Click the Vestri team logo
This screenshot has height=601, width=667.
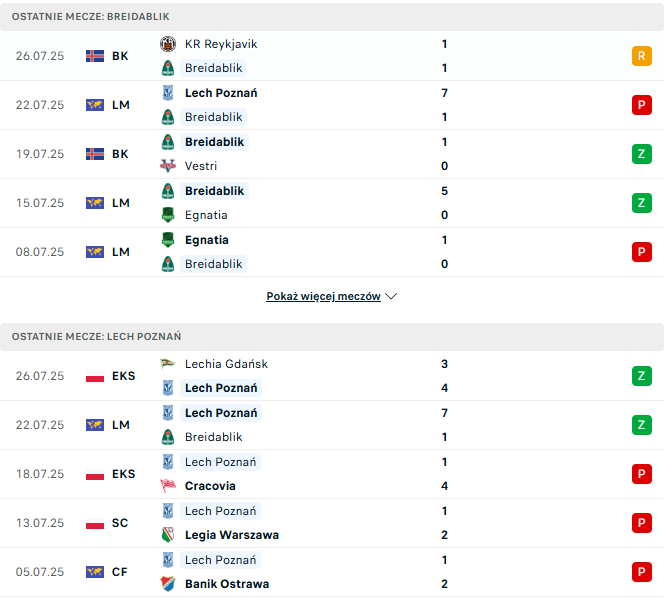(x=168, y=166)
